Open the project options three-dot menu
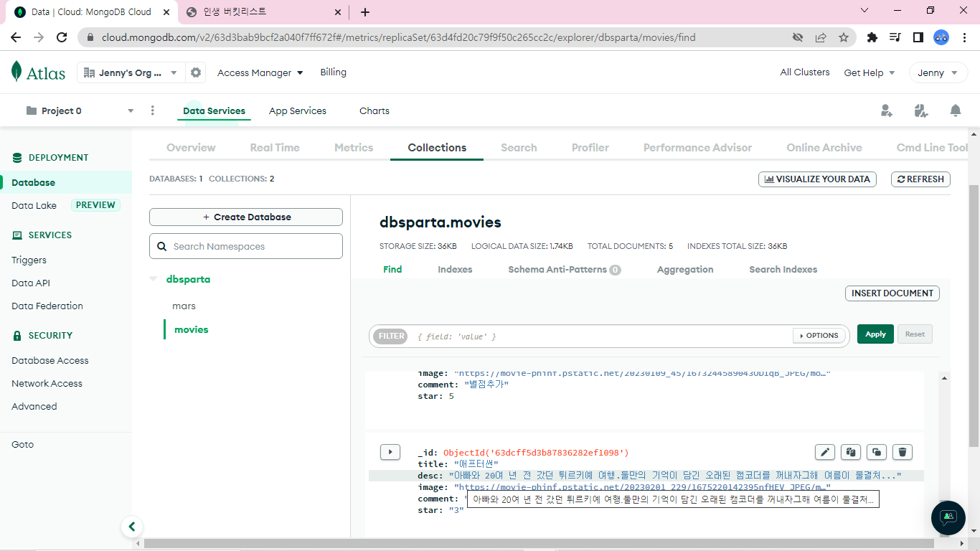 click(x=152, y=110)
